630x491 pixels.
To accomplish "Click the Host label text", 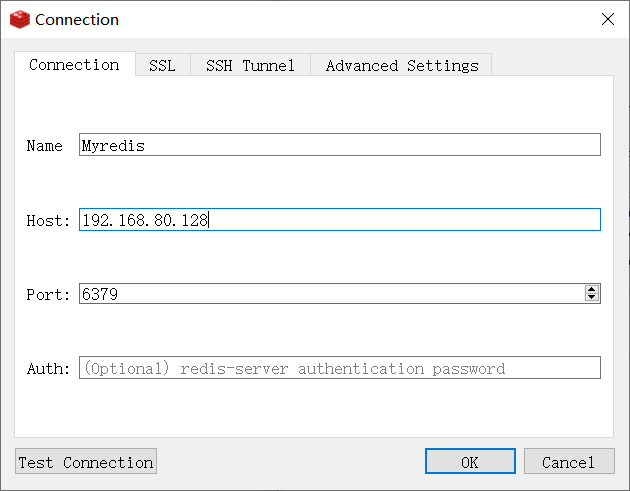I will tap(48, 221).
